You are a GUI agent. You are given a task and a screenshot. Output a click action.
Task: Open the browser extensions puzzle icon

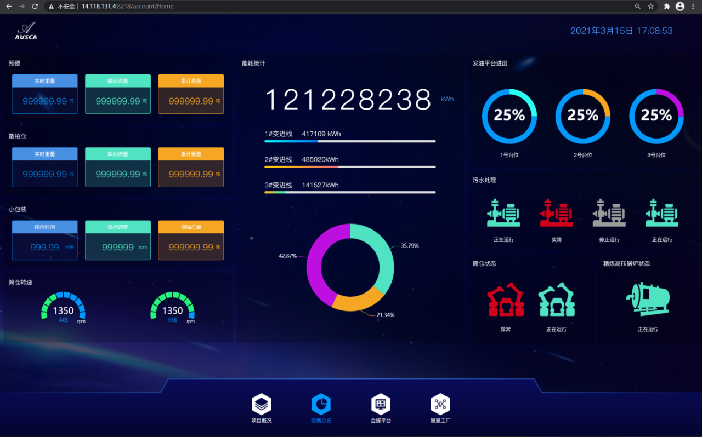(667, 6)
